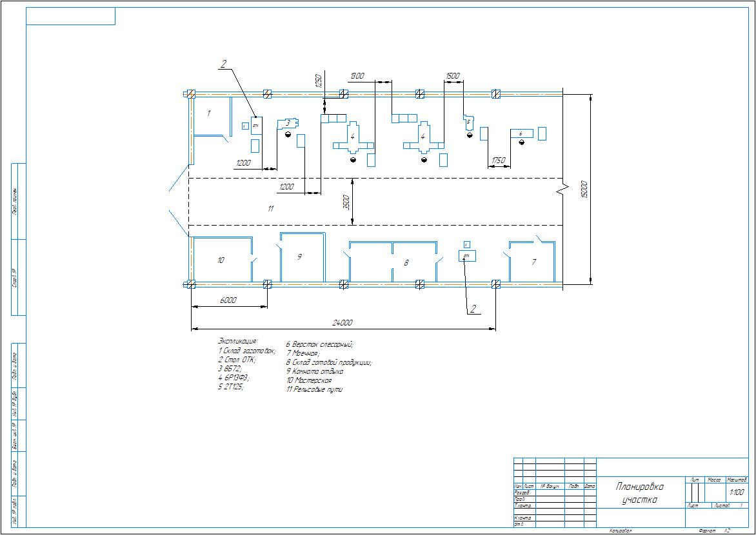Click the column marker at top-left corner

pos(191,93)
